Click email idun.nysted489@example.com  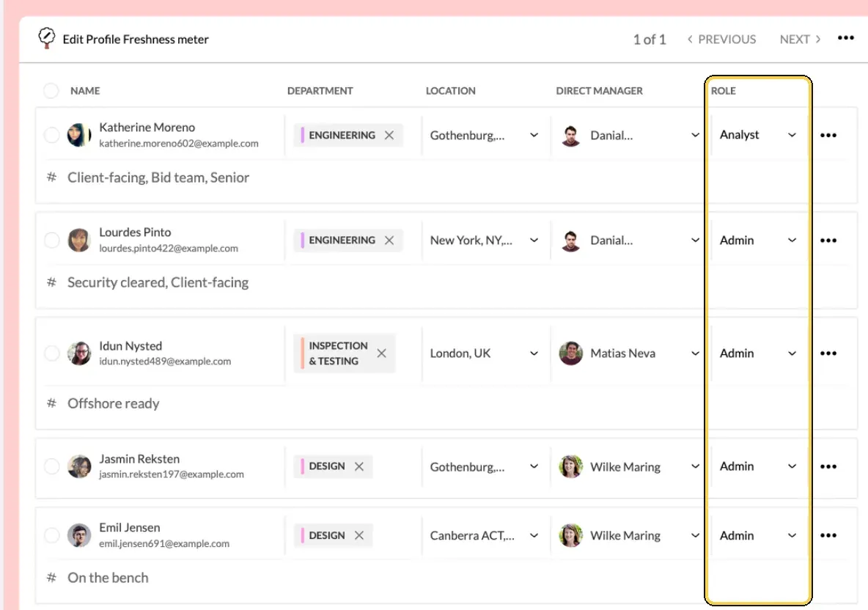(x=165, y=361)
